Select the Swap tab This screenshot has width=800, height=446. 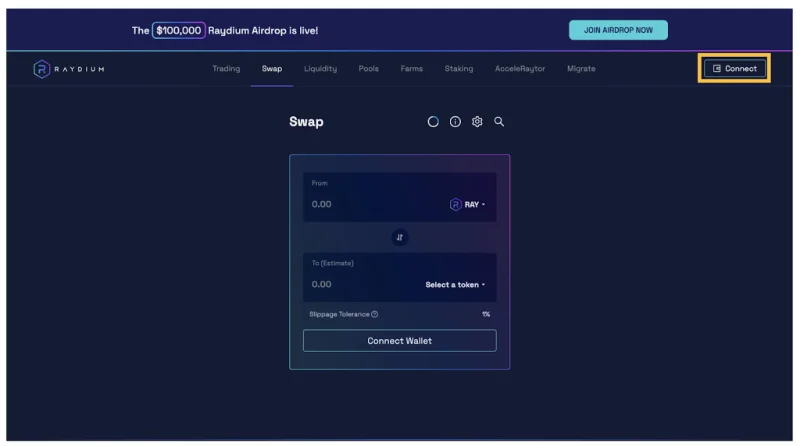pos(272,68)
